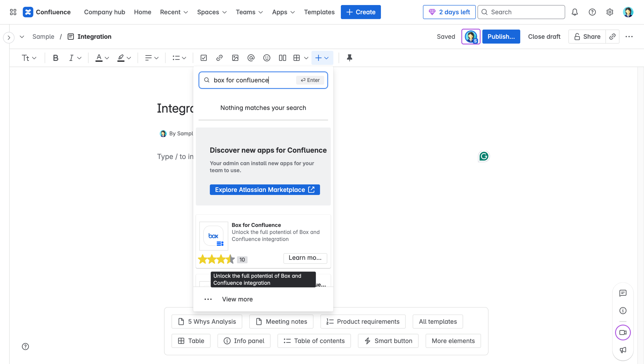
Task: Open the text style dropdown
Action: [x=29, y=58]
